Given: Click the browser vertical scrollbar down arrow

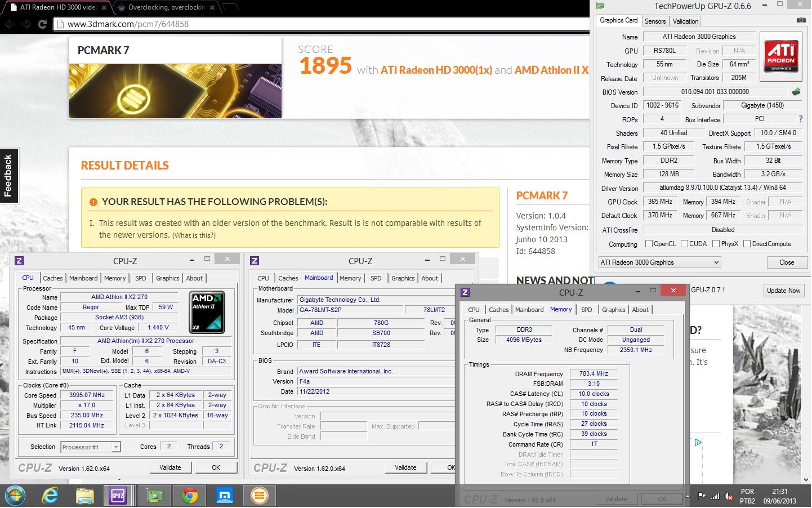Looking at the screenshot, I should point(806,480).
